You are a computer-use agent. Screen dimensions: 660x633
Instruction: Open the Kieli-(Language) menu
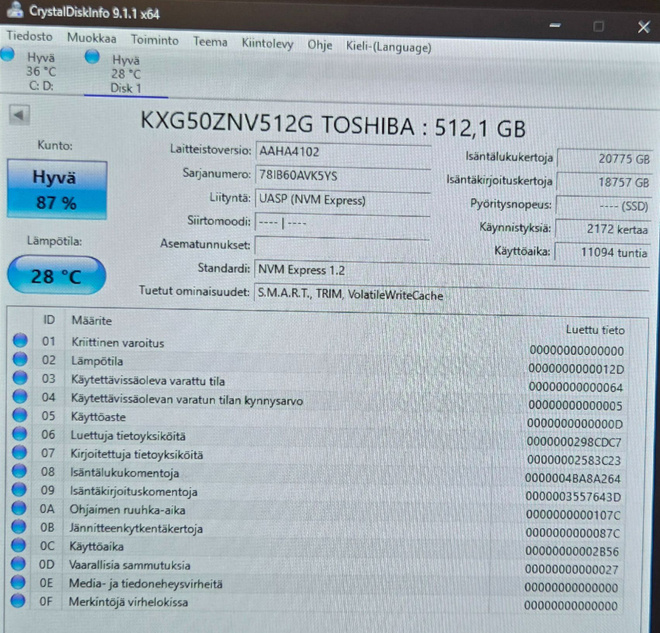pos(389,47)
